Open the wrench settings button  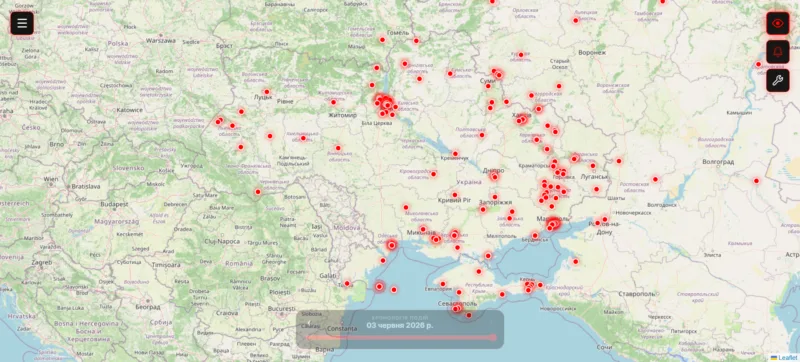[778, 81]
